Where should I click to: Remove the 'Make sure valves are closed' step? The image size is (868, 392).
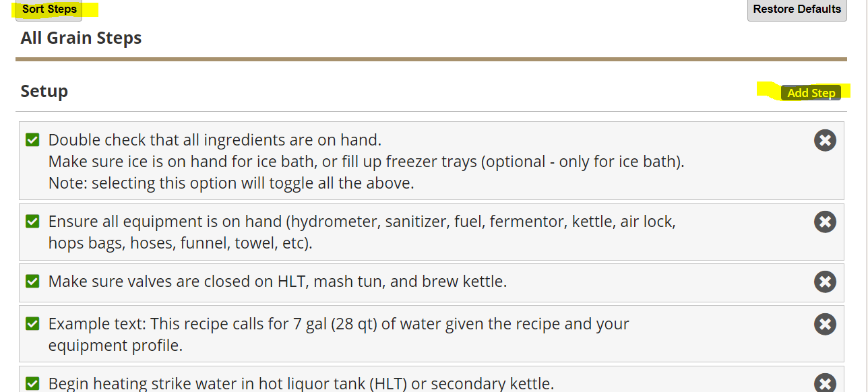point(825,282)
